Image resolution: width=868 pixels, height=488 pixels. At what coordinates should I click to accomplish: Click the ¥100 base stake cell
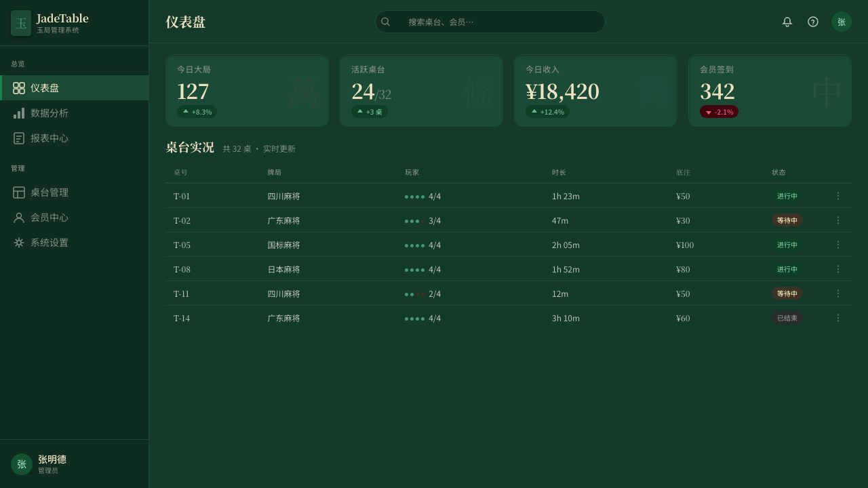point(685,245)
